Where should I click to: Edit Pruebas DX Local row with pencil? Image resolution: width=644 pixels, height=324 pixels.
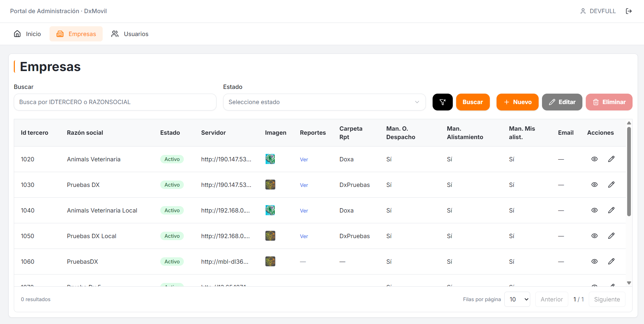click(x=611, y=236)
